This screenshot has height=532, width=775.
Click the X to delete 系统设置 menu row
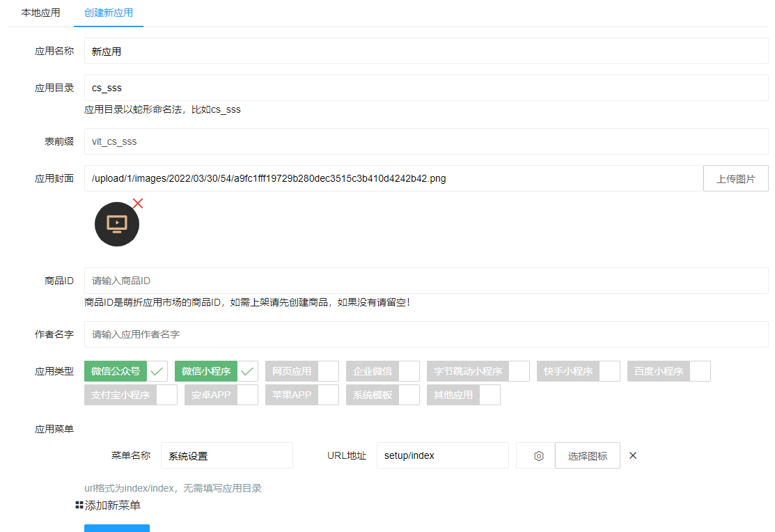632,455
